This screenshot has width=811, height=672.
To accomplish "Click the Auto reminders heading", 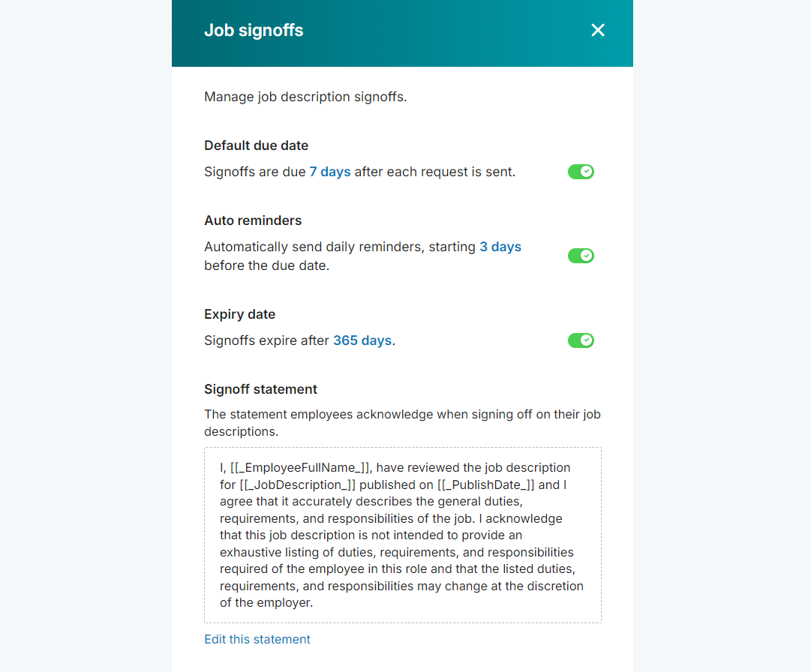I will [253, 220].
